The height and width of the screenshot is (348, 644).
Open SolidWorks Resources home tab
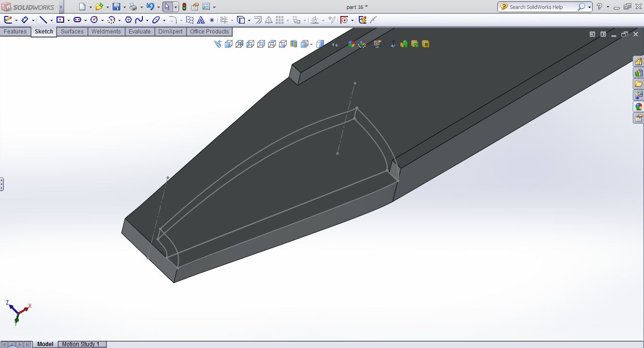tap(638, 62)
